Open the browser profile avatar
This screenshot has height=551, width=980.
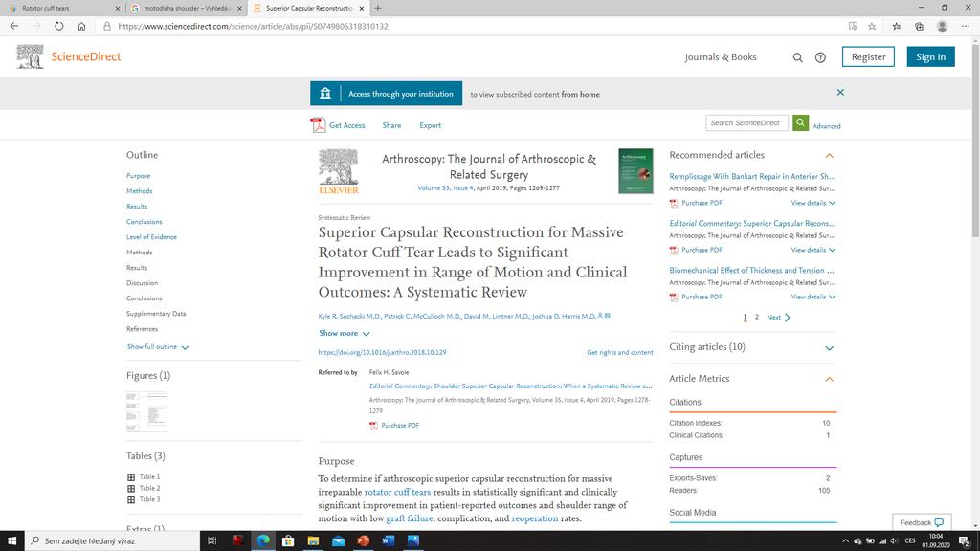942,26
